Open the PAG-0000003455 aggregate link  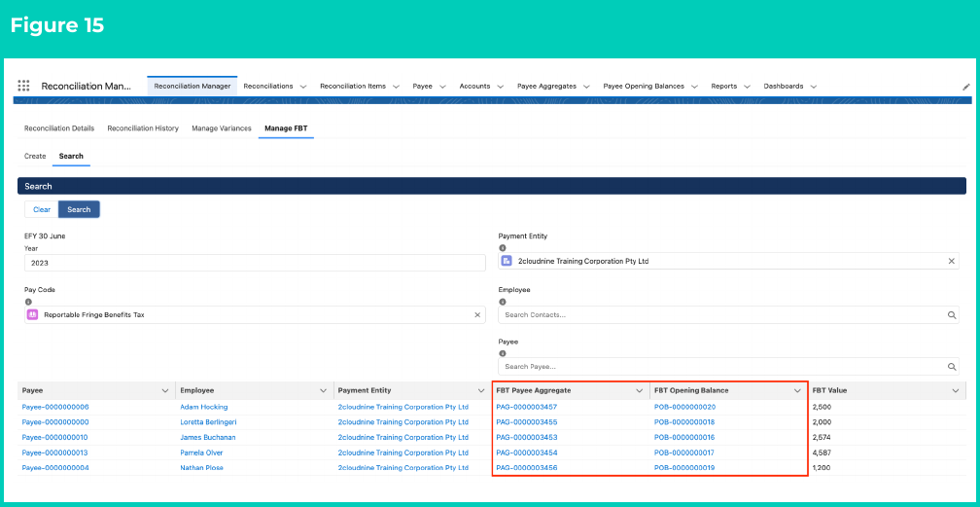coord(527,422)
